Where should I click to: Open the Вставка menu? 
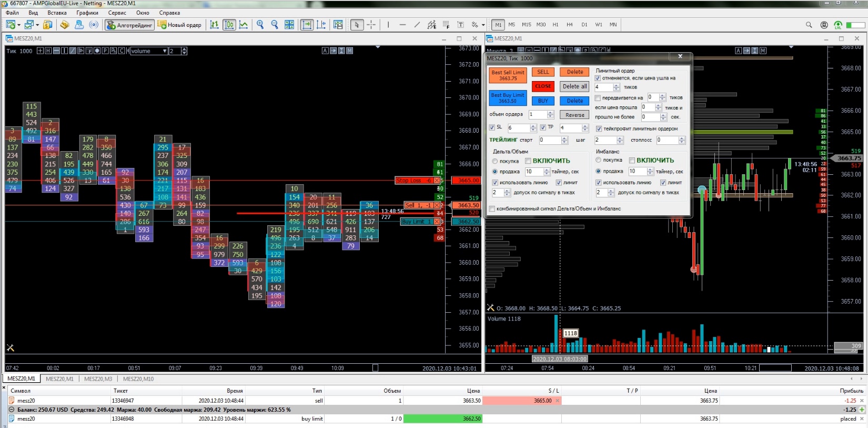coord(57,13)
